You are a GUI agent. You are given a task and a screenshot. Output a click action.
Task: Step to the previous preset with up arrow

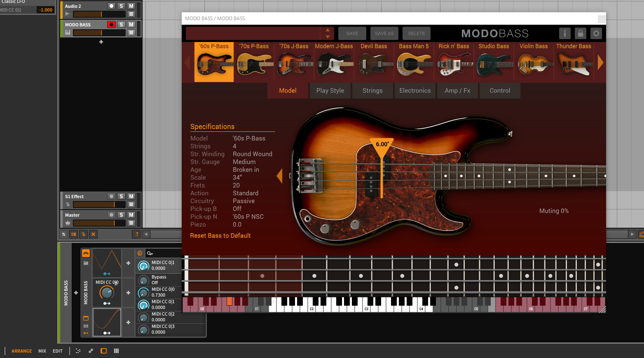click(328, 30)
